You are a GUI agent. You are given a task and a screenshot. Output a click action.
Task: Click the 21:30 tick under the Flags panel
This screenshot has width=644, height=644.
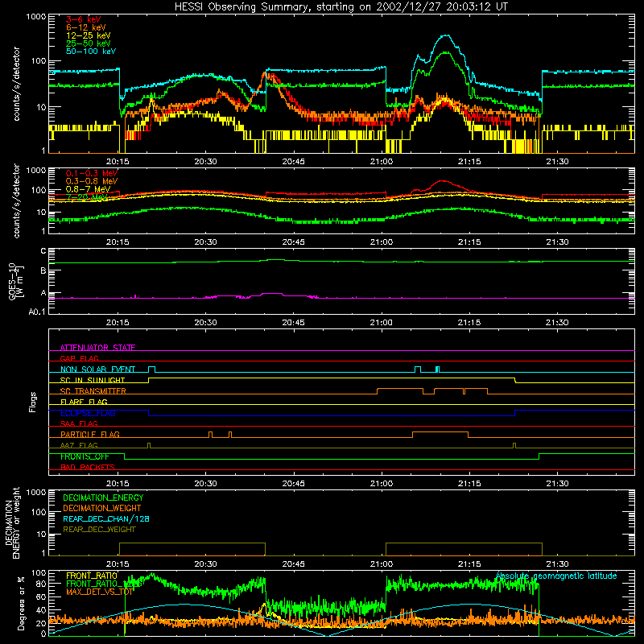pos(557,484)
